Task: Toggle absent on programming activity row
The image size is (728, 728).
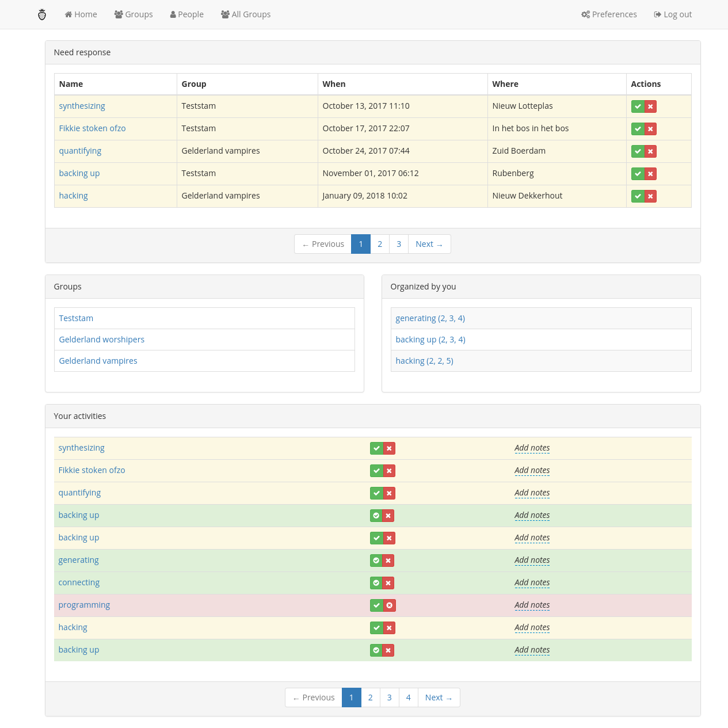Action: coord(390,605)
